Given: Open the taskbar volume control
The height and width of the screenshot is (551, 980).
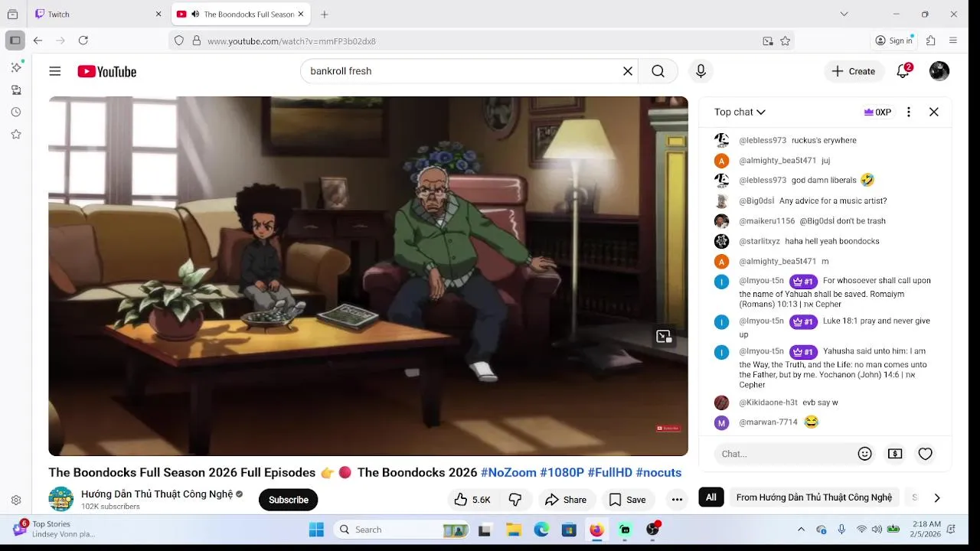Looking at the screenshot, I should pyautogui.click(x=877, y=530).
